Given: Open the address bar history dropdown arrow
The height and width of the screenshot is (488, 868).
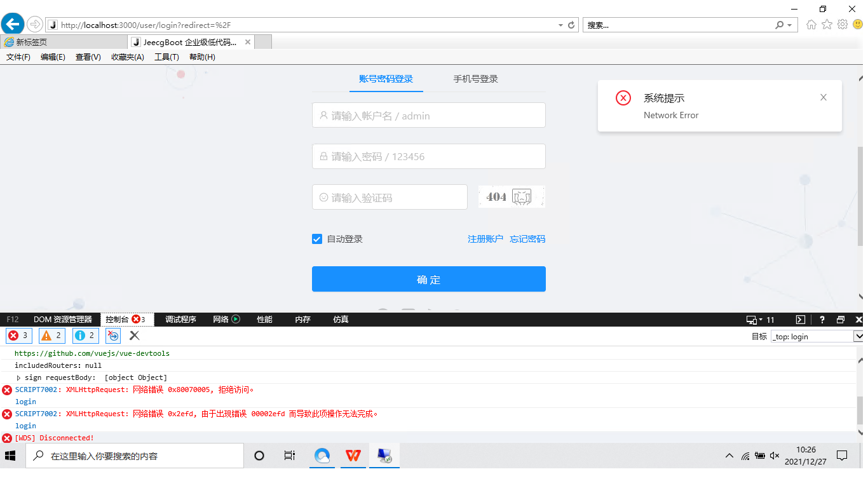Looking at the screenshot, I should 560,25.
